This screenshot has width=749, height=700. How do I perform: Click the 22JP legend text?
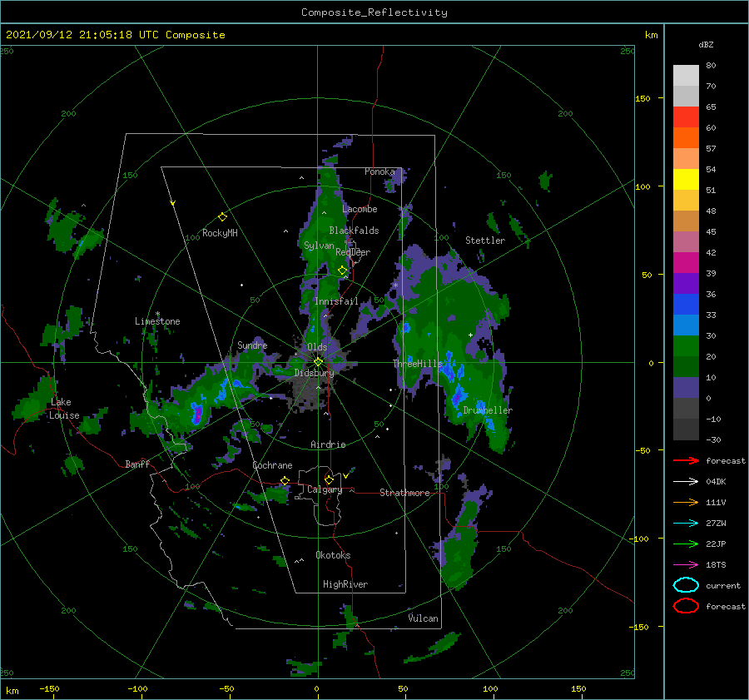[716, 544]
